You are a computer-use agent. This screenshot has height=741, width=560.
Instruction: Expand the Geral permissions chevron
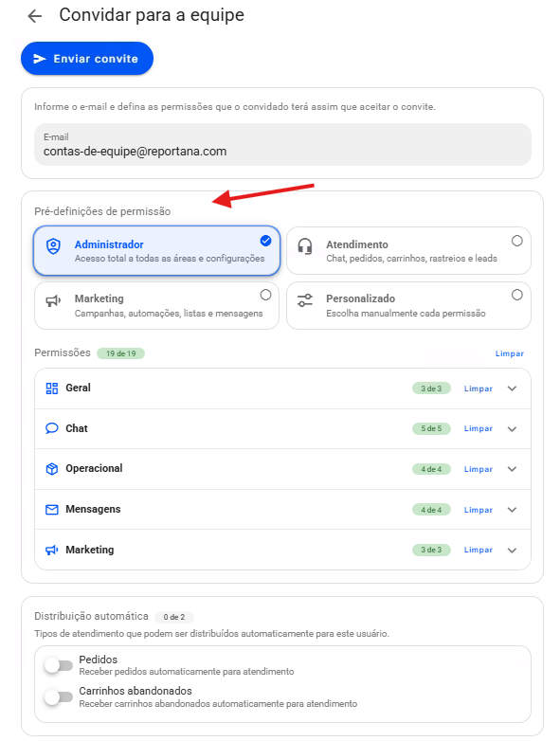coord(512,389)
